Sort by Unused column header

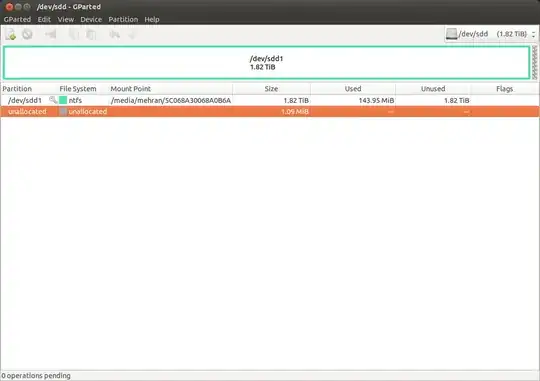433,89
